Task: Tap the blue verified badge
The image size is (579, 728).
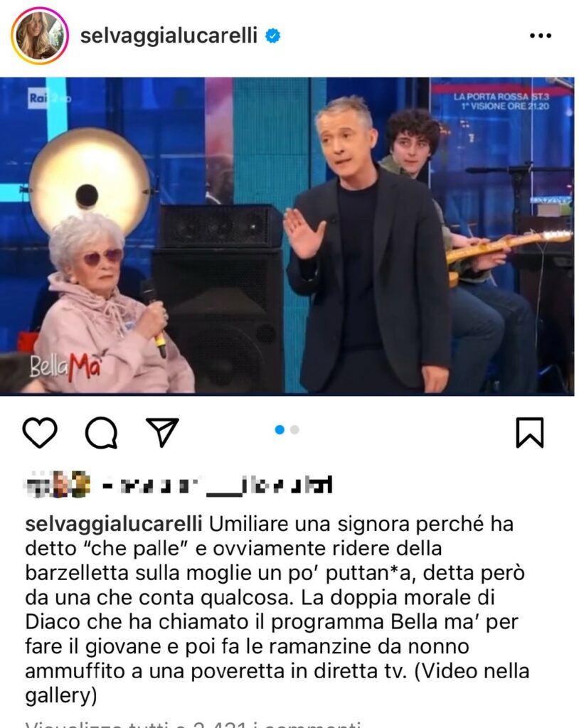Action: (x=272, y=36)
